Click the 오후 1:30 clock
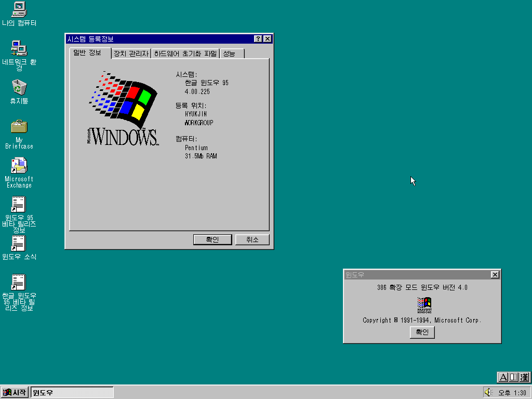Image resolution: width=532 pixels, height=399 pixels. pos(512,393)
